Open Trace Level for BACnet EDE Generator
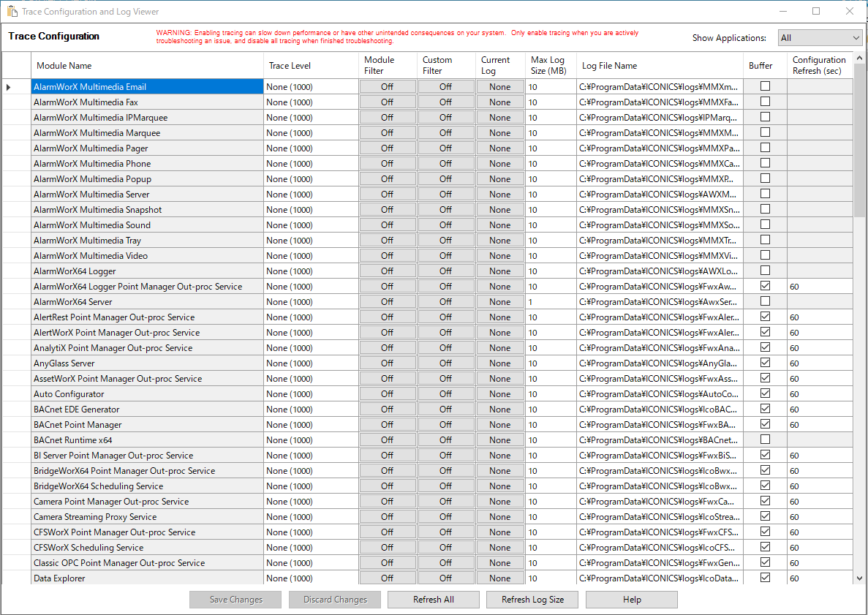The image size is (868, 615). point(311,409)
